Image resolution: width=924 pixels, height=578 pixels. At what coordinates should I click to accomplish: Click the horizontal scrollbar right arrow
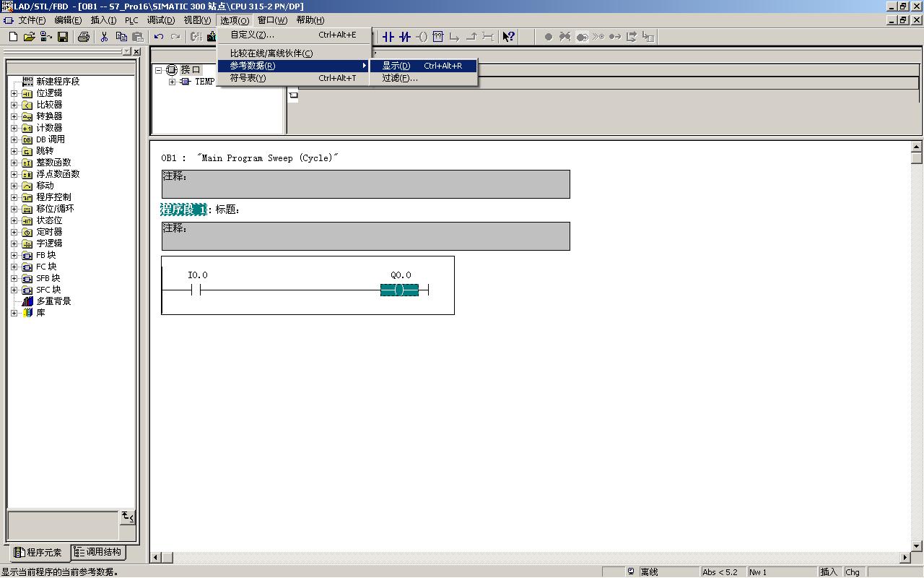[x=906, y=557]
